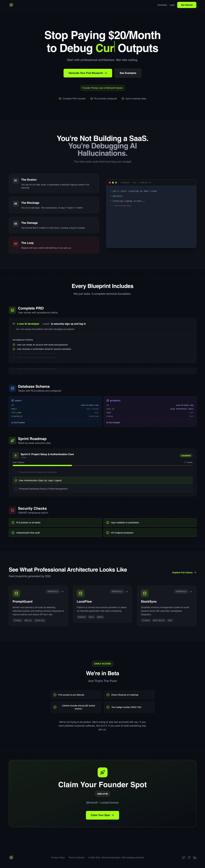Toggle the API endpoint protection check
Viewport: 205px width, 868px height.
click(x=108, y=533)
